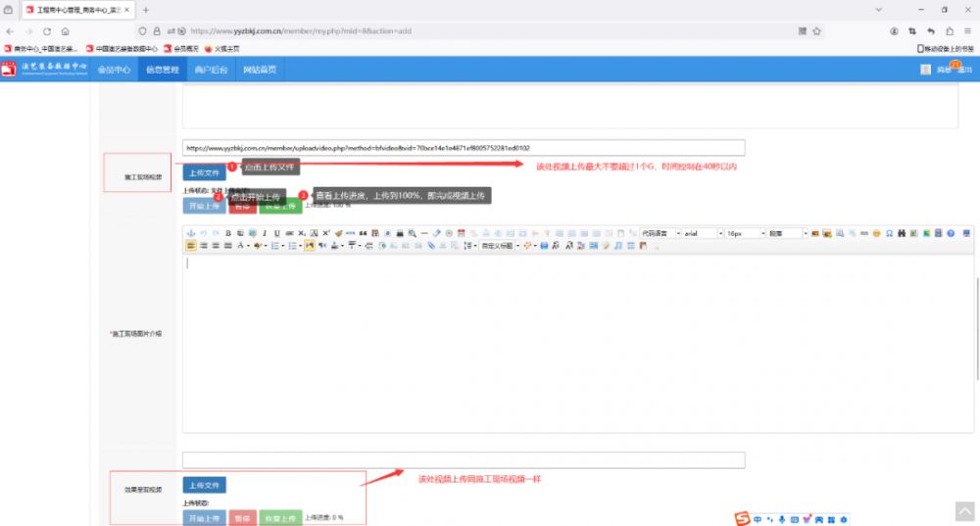Click the video URL input field
This screenshot has height=526, width=980.
463,148
